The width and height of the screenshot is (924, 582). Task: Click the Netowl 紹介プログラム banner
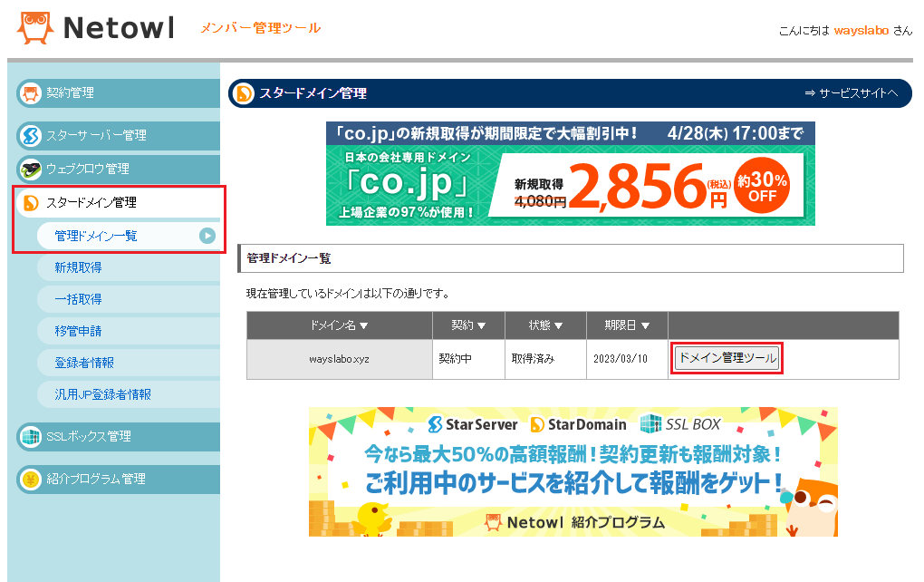[x=573, y=471]
